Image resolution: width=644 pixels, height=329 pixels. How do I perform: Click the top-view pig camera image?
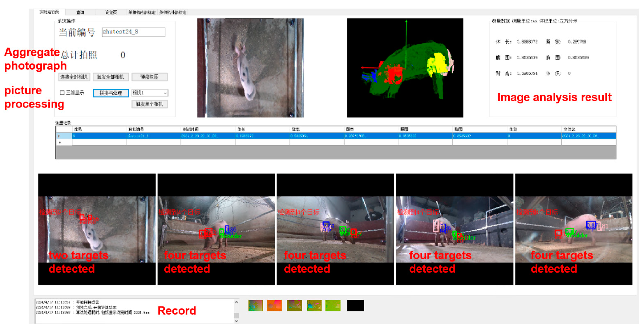(x=250, y=68)
